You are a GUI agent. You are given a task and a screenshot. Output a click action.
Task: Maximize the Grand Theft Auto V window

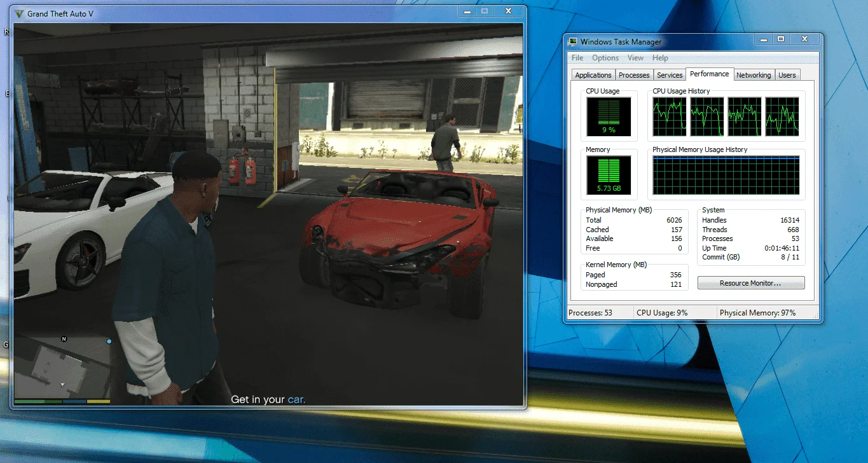pos(485,11)
